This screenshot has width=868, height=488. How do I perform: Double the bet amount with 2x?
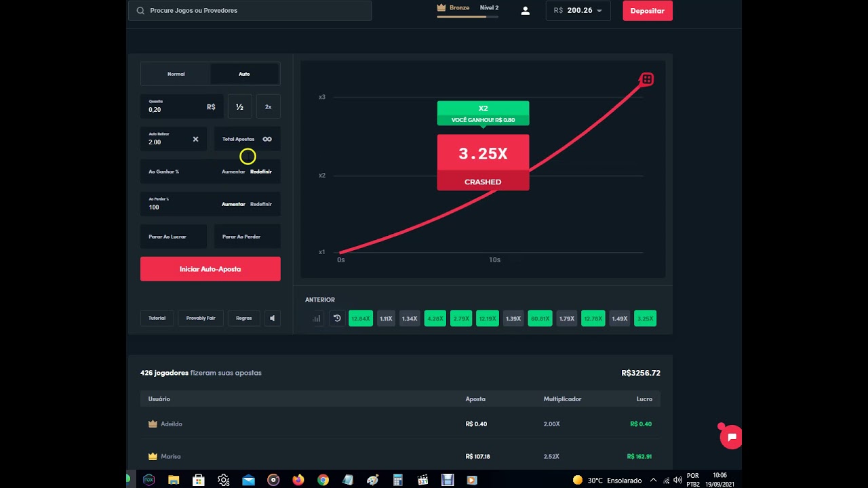pos(269,106)
